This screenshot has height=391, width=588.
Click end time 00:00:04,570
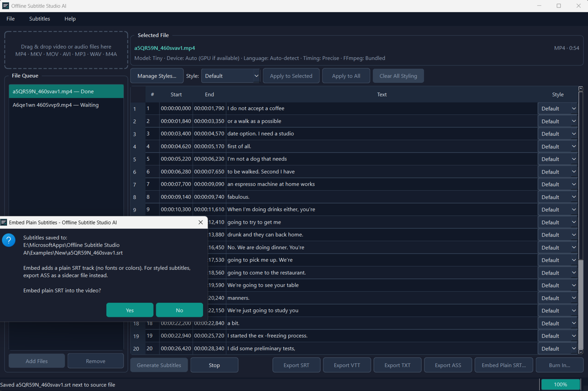[x=209, y=134]
